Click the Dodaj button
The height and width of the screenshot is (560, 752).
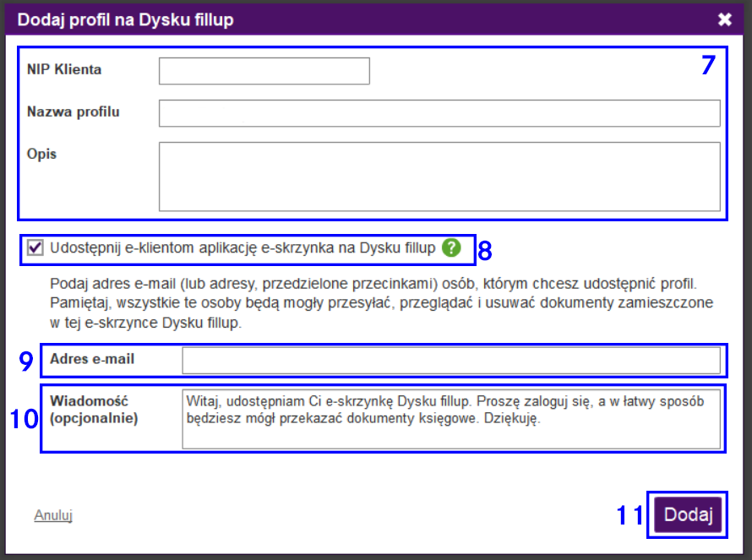click(x=689, y=514)
